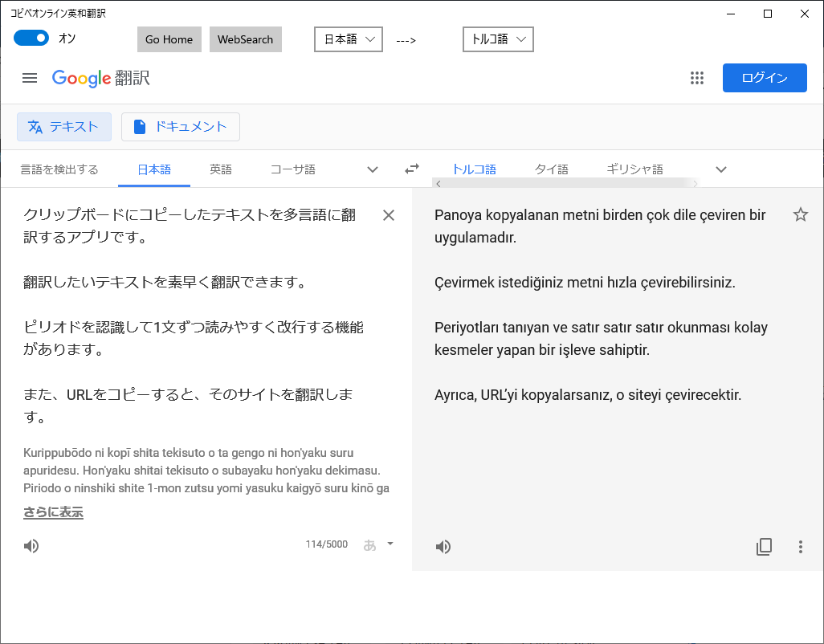Listen to the Turkish translation
824x644 pixels.
pyautogui.click(x=443, y=547)
